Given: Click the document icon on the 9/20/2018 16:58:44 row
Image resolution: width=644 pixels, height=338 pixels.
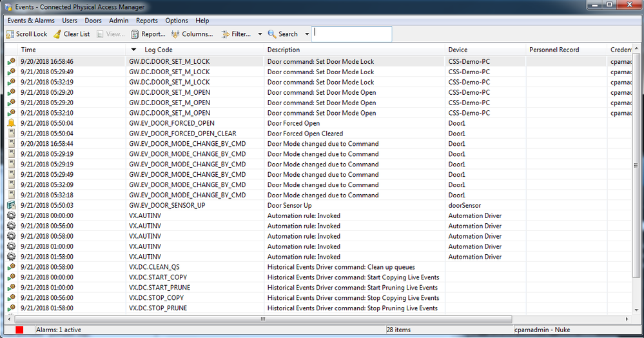Looking at the screenshot, I should 11,143.
